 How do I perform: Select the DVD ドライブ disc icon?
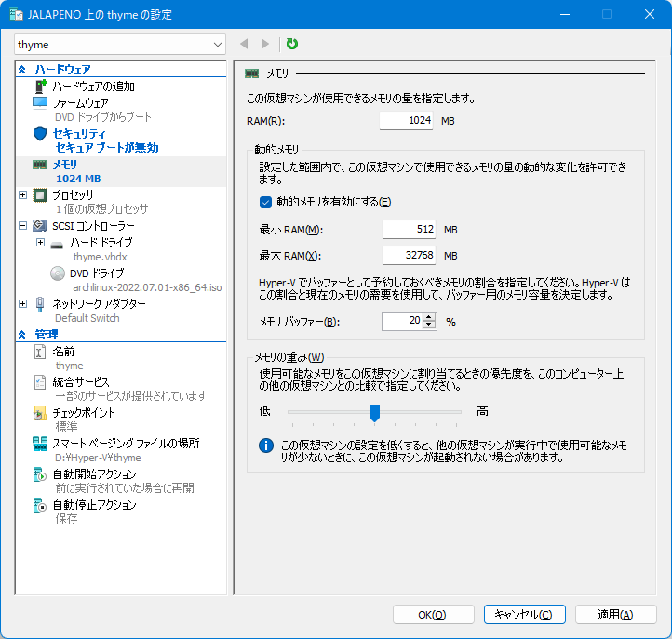pyautogui.click(x=58, y=273)
